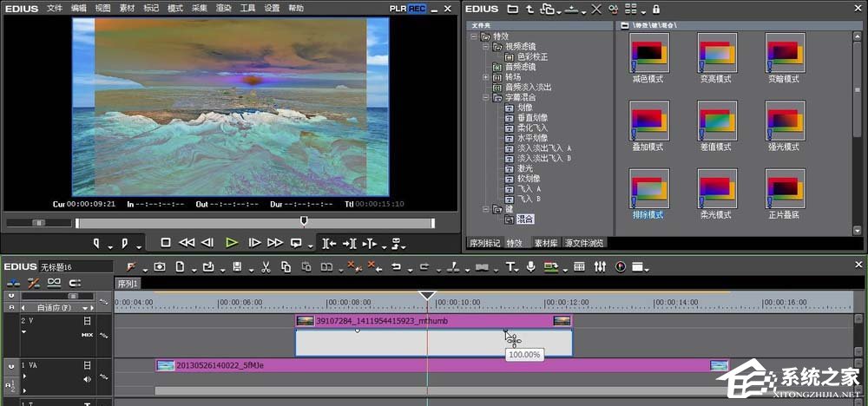
Task: Click the scissors cut icon in the timeline toolbar
Action: 265,266
